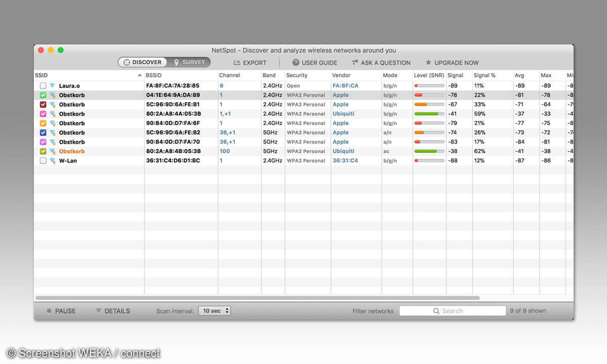Click Wi-Fi lock icon for 04:1E:64:9A:DA:89 row
Image resolution: width=607 pixels, height=364 pixels.
pos(52,95)
